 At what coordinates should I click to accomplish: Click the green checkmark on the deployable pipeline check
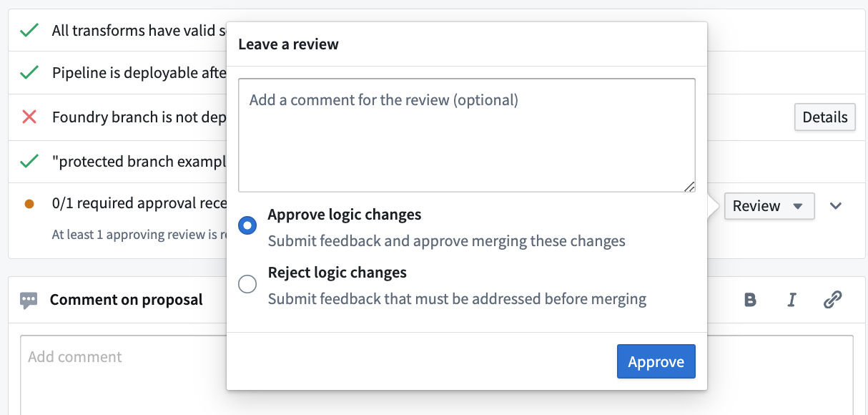[x=31, y=73]
